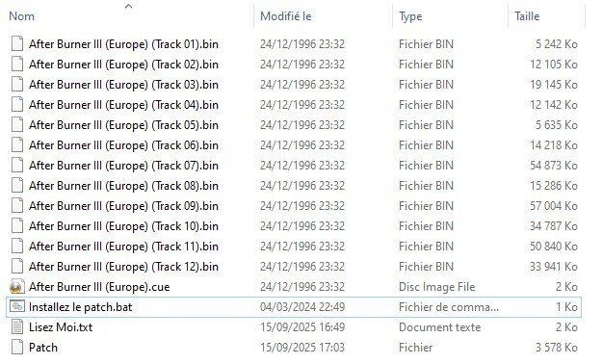Select the Track 10 bin file row
Screen dimensions: 602x364
[294, 225]
